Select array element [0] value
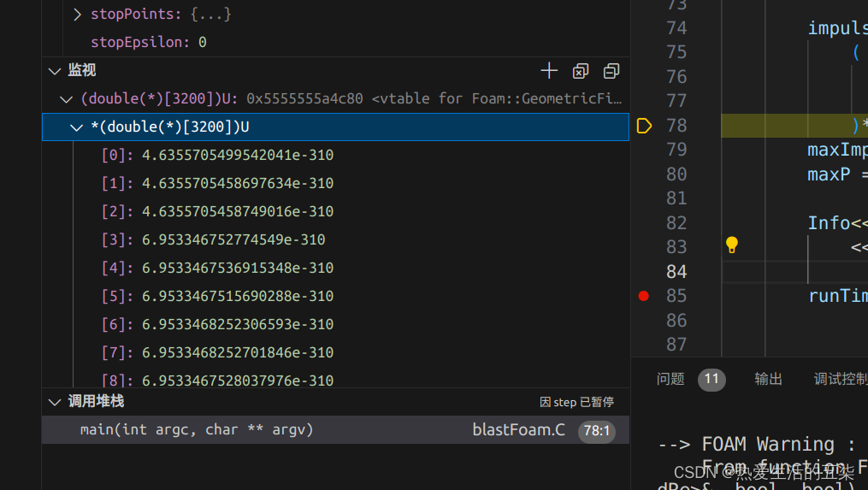 [x=238, y=155]
